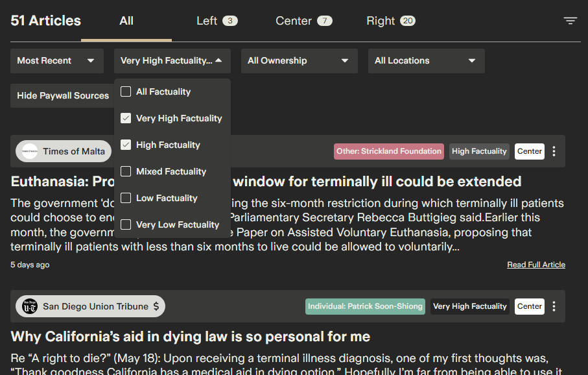Switch to the Left articles tab

click(217, 21)
